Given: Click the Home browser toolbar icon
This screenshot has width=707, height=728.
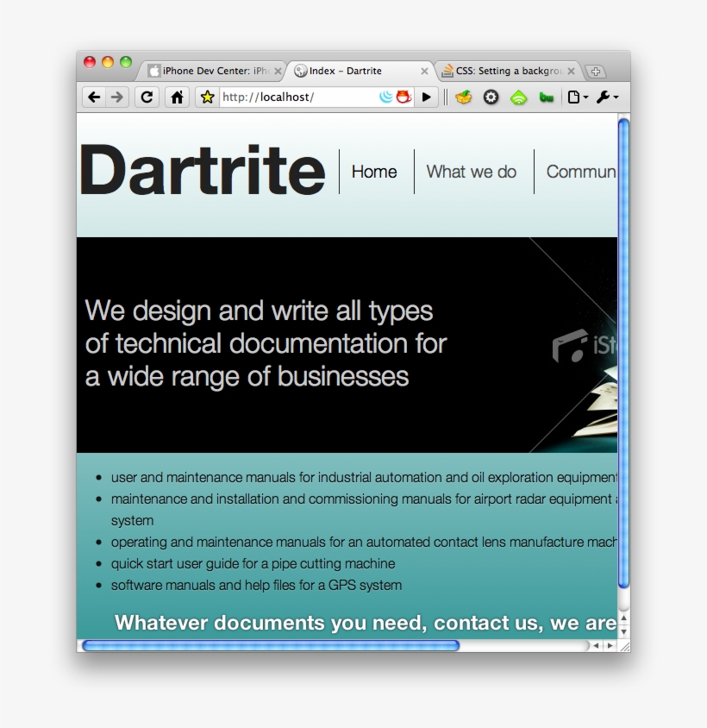Looking at the screenshot, I should point(176,97).
